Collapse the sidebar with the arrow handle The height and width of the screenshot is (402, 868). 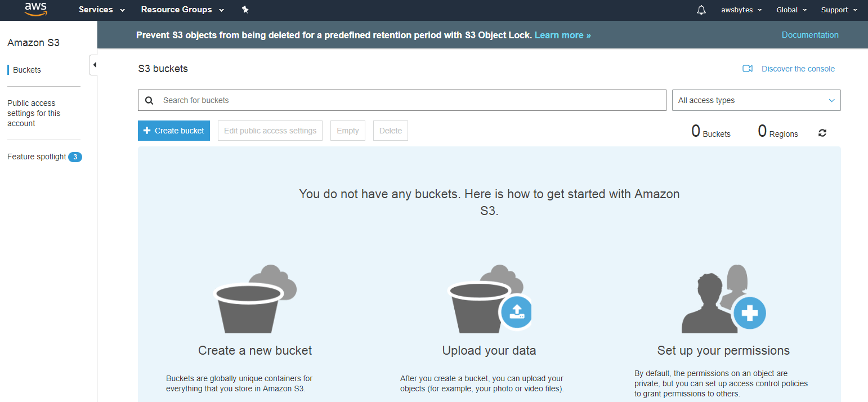(93, 65)
